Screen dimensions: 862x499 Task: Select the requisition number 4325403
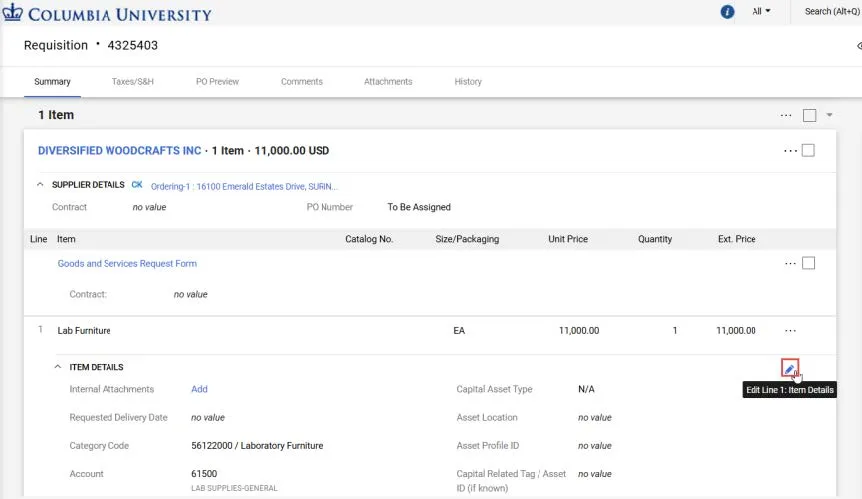coord(132,45)
